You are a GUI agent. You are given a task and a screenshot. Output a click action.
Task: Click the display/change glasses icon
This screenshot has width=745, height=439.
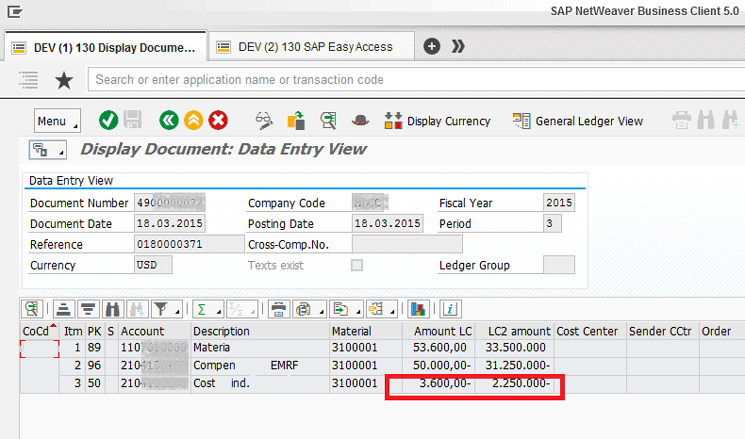click(x=264, y=120)
